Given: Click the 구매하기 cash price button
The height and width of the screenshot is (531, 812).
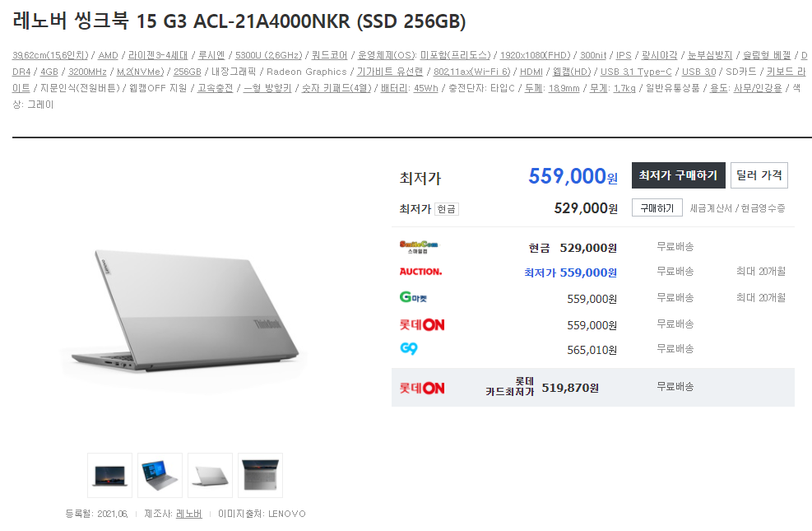Looking at the screenshot, I should pos(657,208).
